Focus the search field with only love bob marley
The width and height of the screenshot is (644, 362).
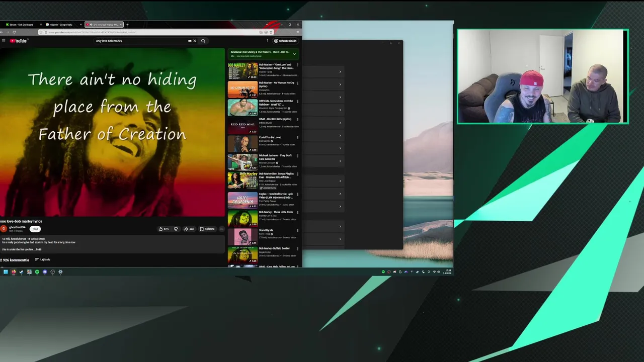141,41
